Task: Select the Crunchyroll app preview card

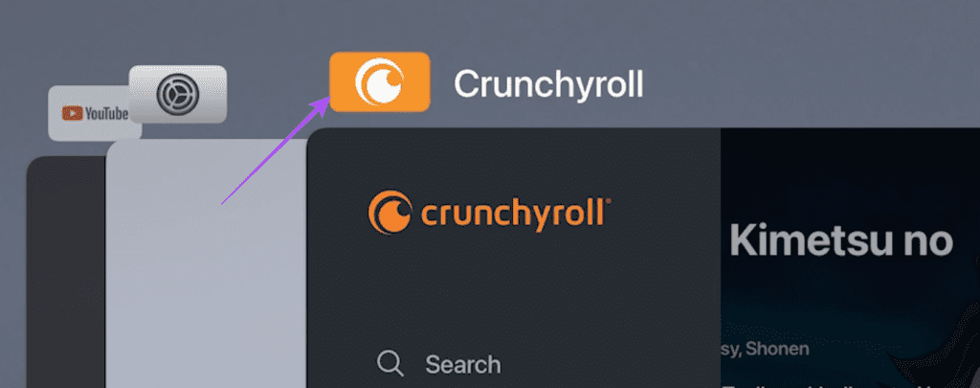Action: pos(643,258)
